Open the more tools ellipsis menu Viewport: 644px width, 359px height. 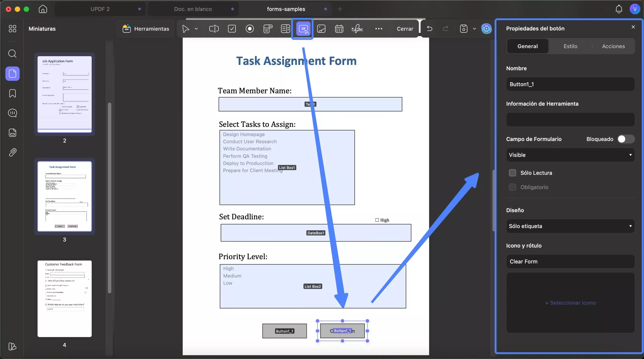click(x=379, y=29)
